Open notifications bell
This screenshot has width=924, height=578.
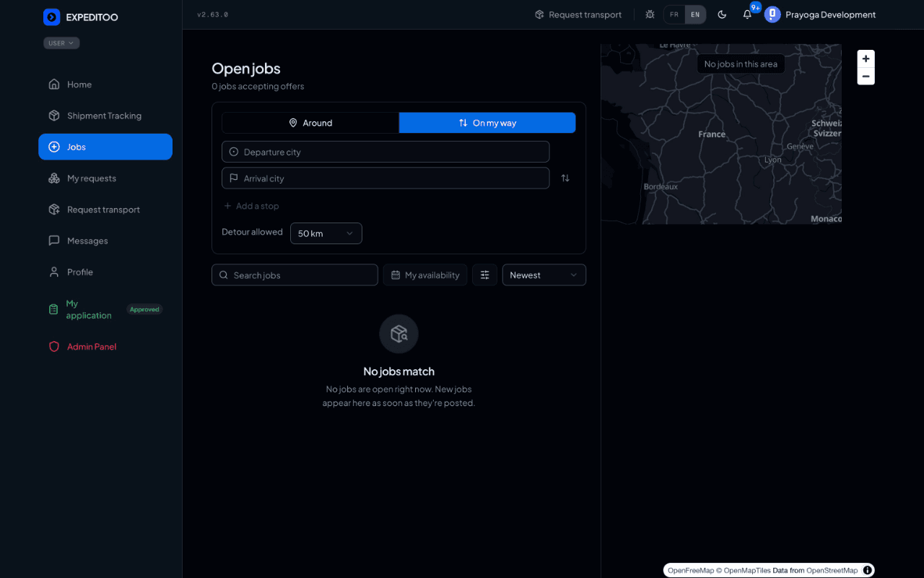[x=747, y=14]
